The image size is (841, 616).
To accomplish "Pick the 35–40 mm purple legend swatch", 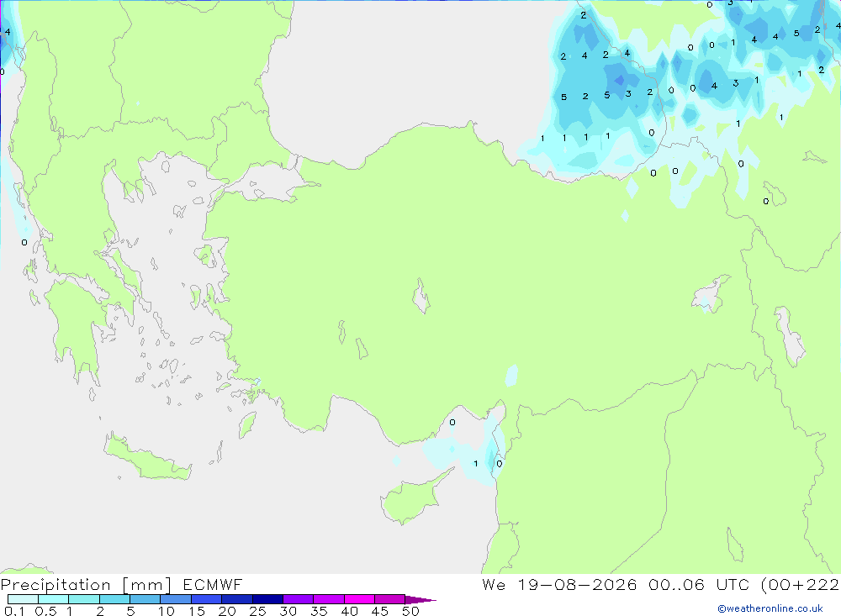I will coord(329,599).
